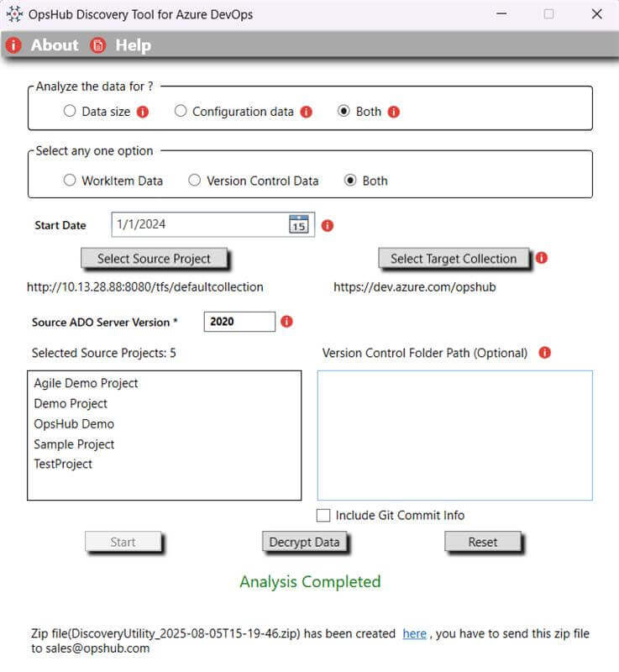Image resolution: width=619 pixels, height=672 pixels.
Task: Click the Selected Source Projects: 5 label
Action: pyautogui.click(x=103, y=353)
